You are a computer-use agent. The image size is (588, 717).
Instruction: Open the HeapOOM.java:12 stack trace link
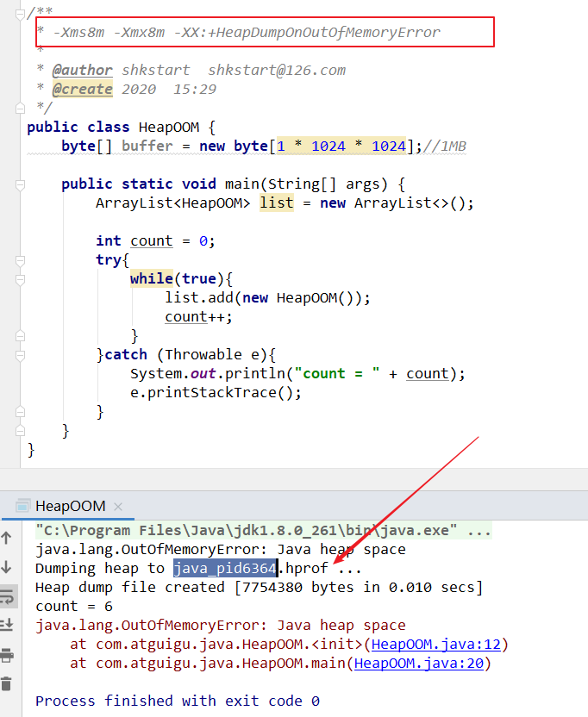436,645
